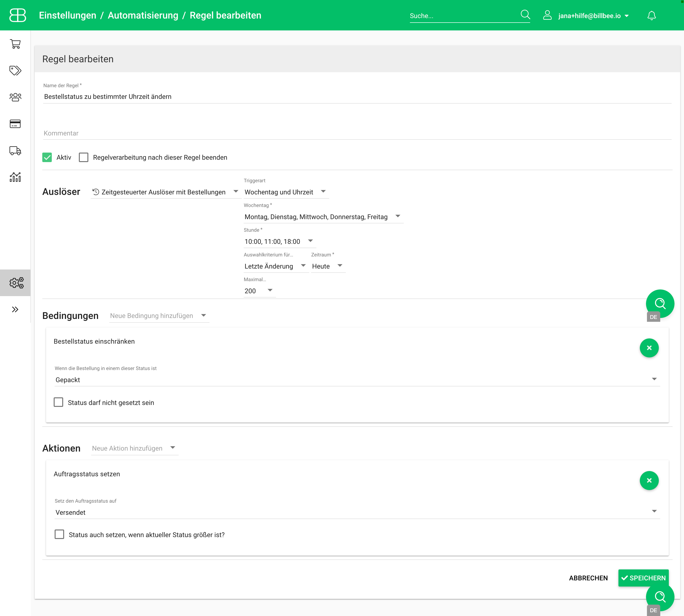Uncheck the Aktiv checkbox

click(x=47, y=157)
